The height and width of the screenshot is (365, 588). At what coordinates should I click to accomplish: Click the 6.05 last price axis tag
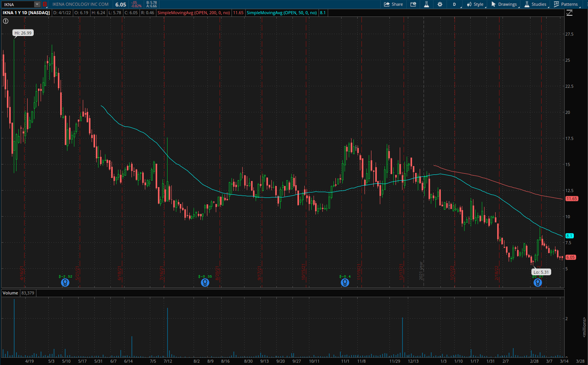point(570,257)
